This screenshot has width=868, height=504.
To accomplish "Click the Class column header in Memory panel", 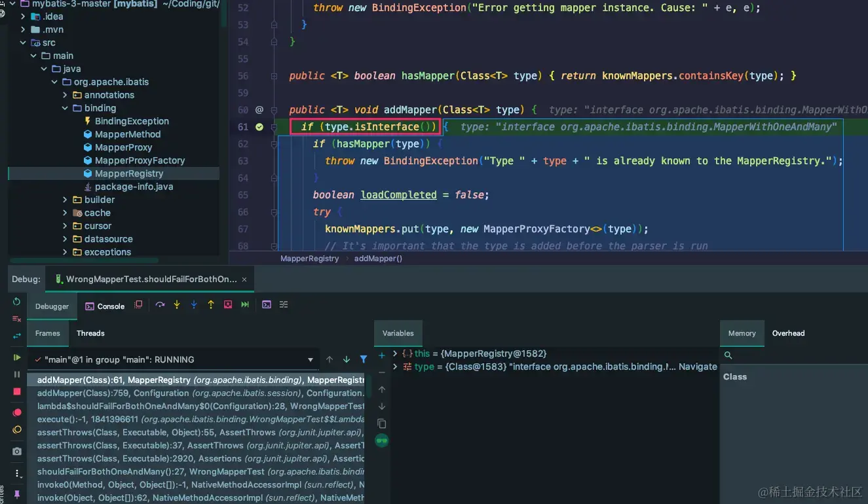I will [735, 377].
